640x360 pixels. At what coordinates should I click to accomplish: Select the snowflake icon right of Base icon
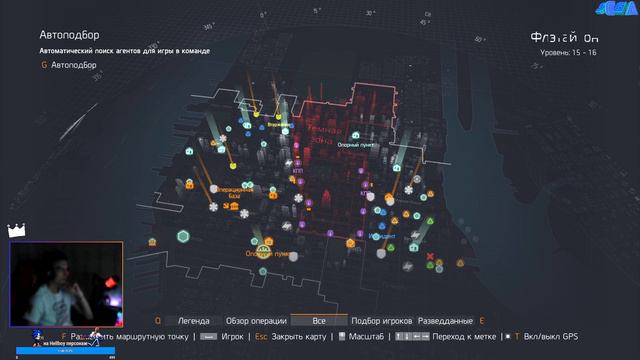[244, 213]
